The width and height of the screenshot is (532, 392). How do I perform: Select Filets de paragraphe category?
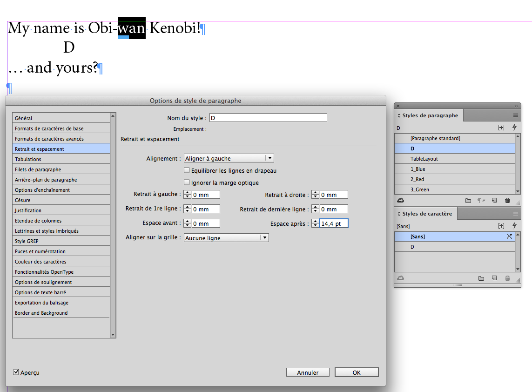pos(61,169)
